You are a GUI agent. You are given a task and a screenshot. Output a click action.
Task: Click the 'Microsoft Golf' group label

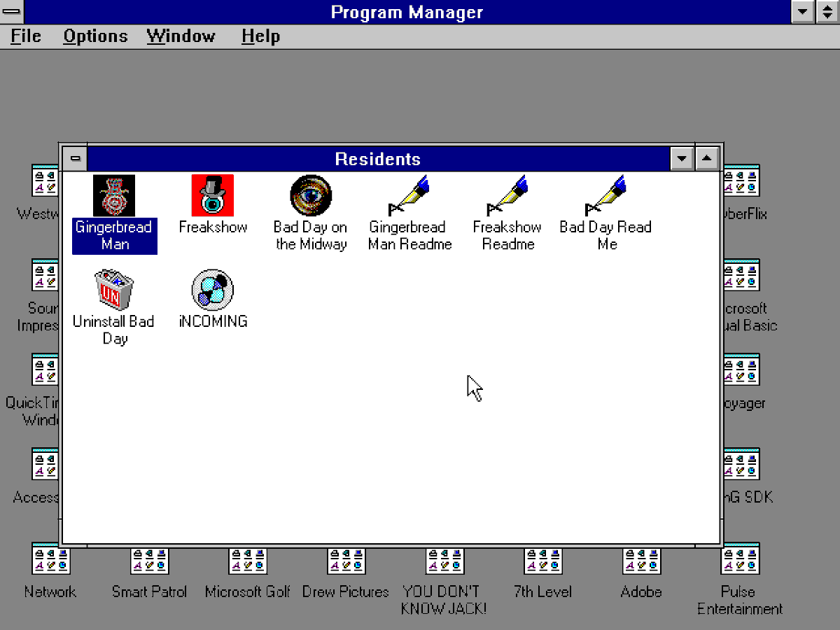[x=248, y=591]
